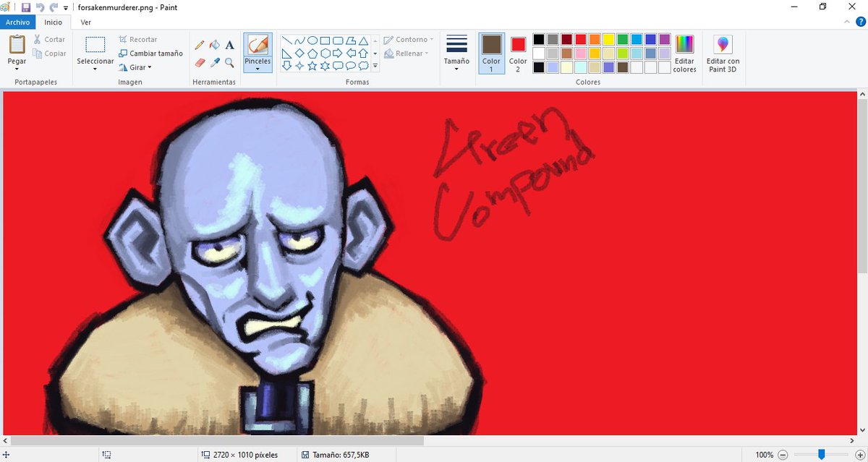Viewport: 868px width, 462px height.
Task: Choose the rectangle shape
Action: pyautogui.click(x=325, y=40)
